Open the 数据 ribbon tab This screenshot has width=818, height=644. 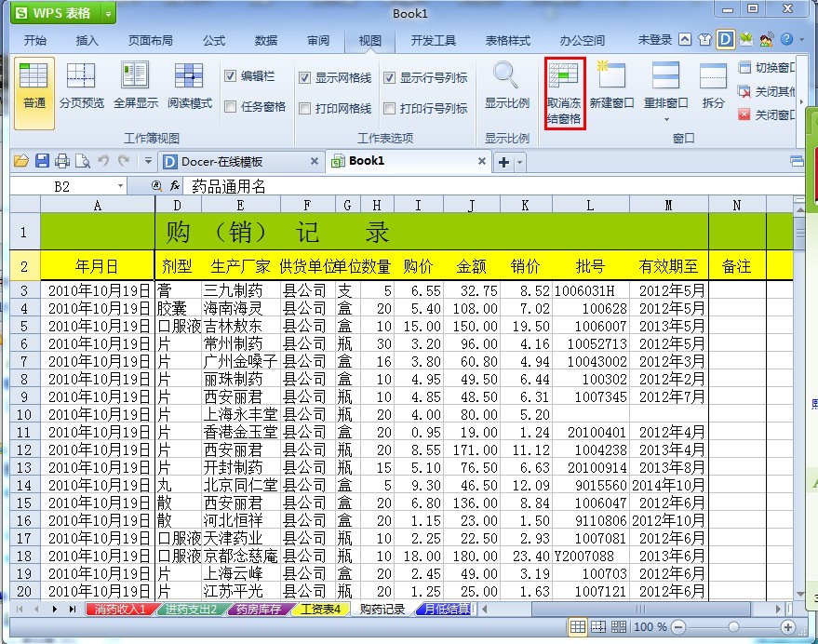pyautogui.click(x=265, y=41)
